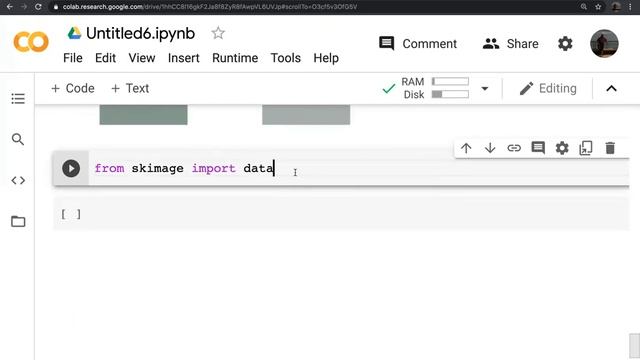
Task: Mirror the cell in a tab
Action: 586,148
